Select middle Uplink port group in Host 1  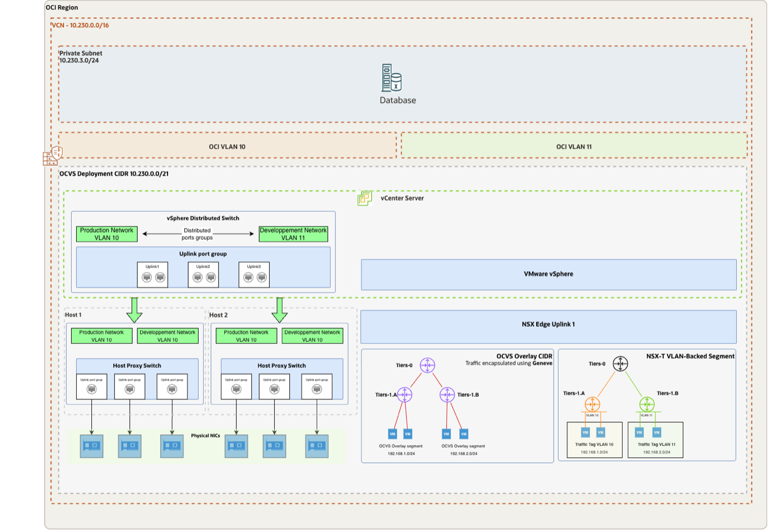click(x=130, y=386)
